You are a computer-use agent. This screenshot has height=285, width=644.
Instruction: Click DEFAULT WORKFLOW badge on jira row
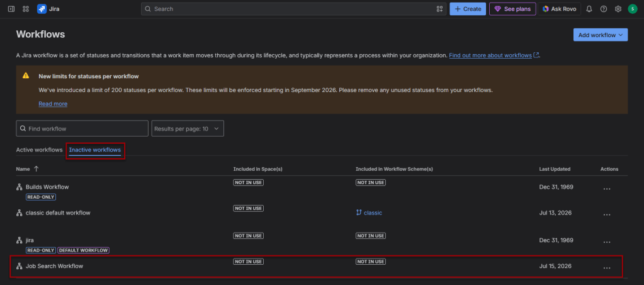83,250
